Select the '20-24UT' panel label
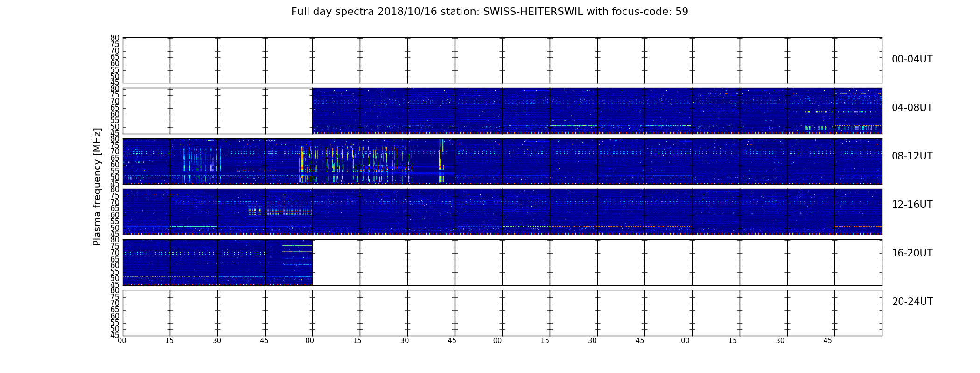 click(912, 302)
